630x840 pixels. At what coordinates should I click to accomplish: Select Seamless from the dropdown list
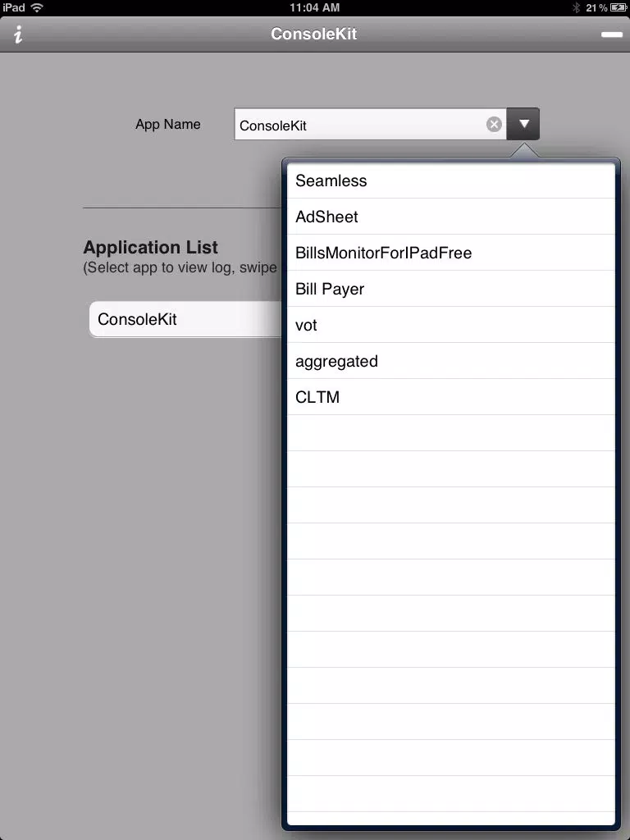450,180
